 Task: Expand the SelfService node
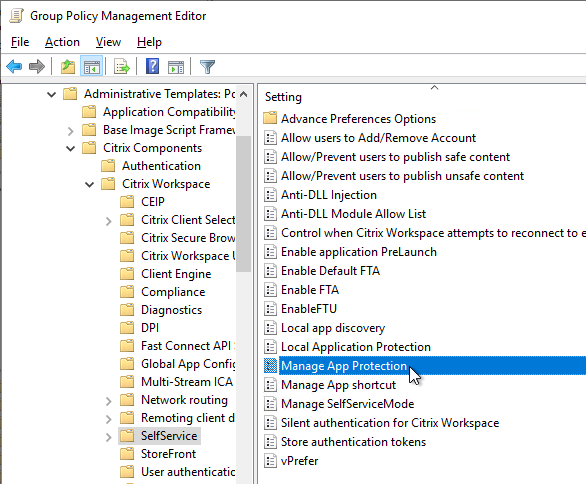click(x=109, y=437)
